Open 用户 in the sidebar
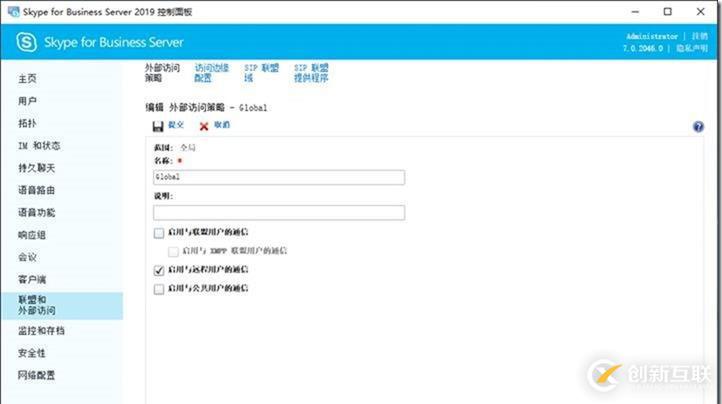The image size is (722, 404). point(27,101)
